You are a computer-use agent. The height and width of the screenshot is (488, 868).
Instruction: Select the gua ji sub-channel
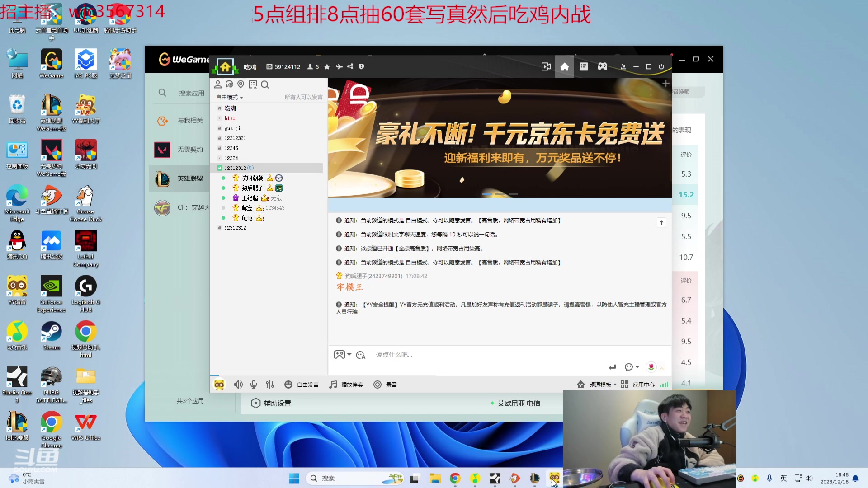click(232, 128)
